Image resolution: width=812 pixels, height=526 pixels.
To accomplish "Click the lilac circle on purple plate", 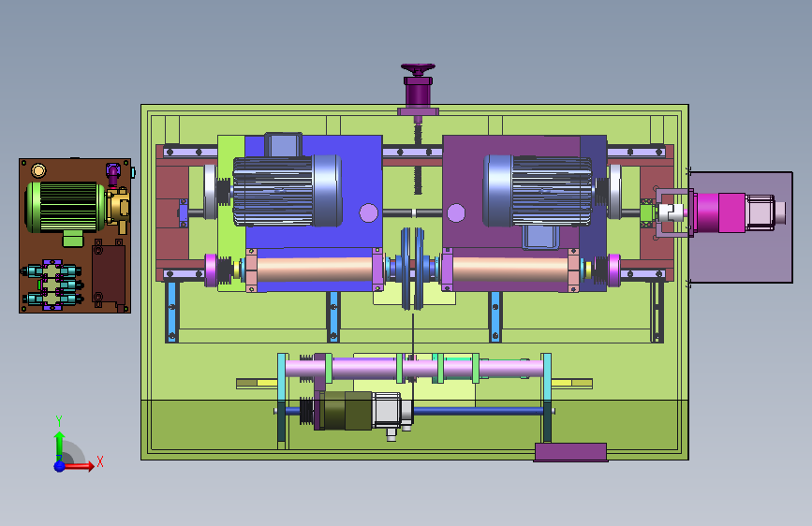I will pos(456,212).
